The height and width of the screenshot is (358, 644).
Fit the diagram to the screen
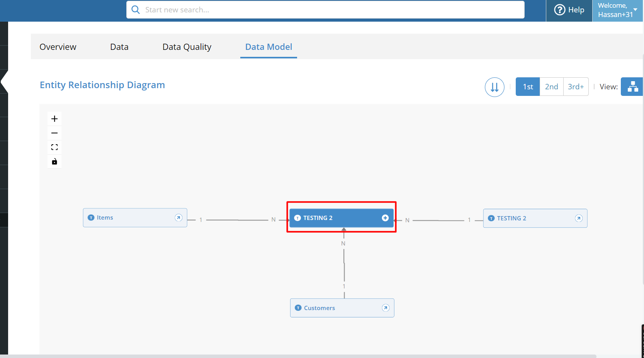click(54, 147)
